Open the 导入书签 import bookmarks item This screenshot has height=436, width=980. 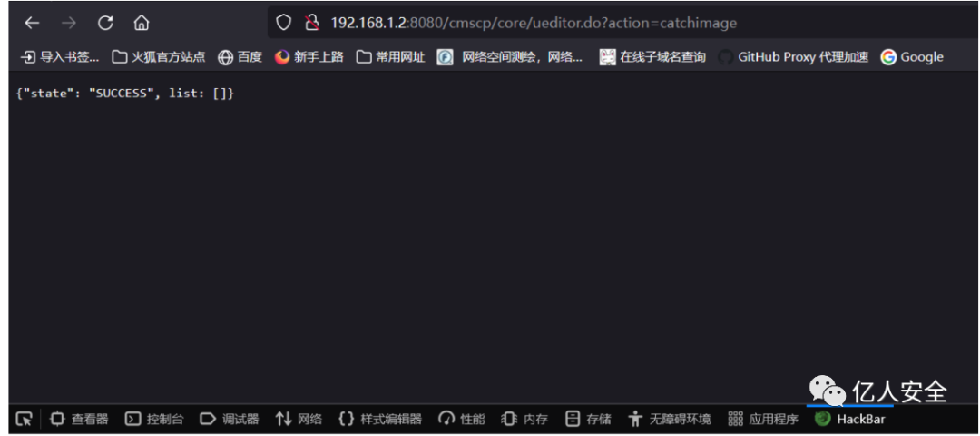(60, 57)
